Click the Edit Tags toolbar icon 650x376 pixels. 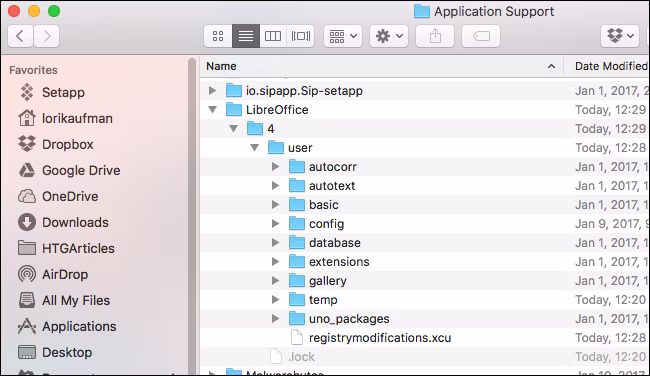(481, 36)
